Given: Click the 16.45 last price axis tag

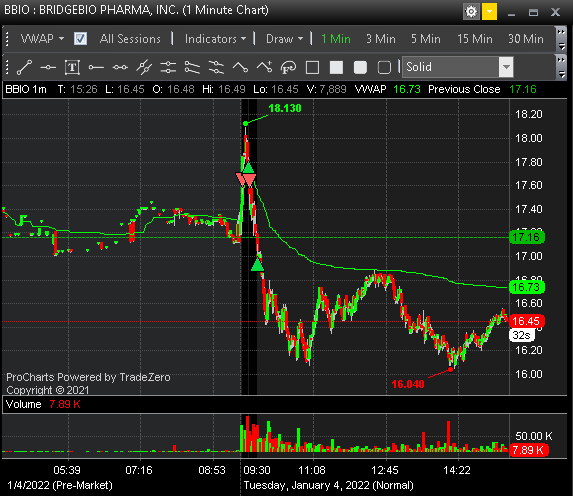Looking at the screenshot, I should tap(526, 321).
